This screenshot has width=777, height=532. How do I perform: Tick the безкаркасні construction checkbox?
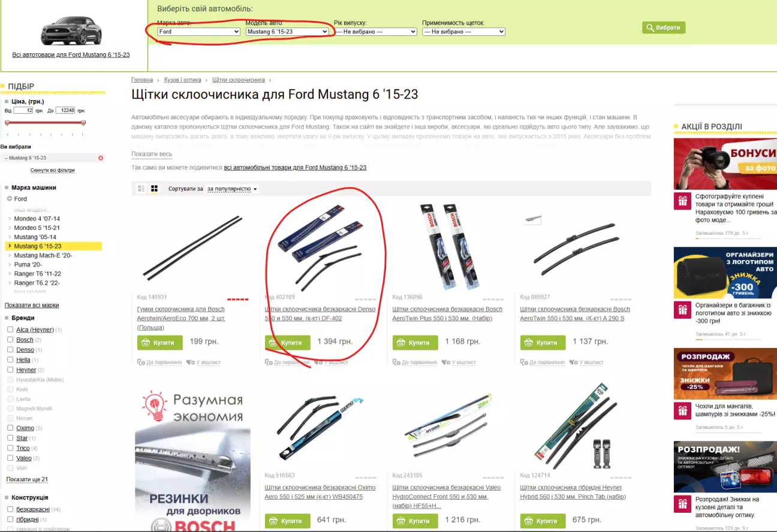[10, 510]
